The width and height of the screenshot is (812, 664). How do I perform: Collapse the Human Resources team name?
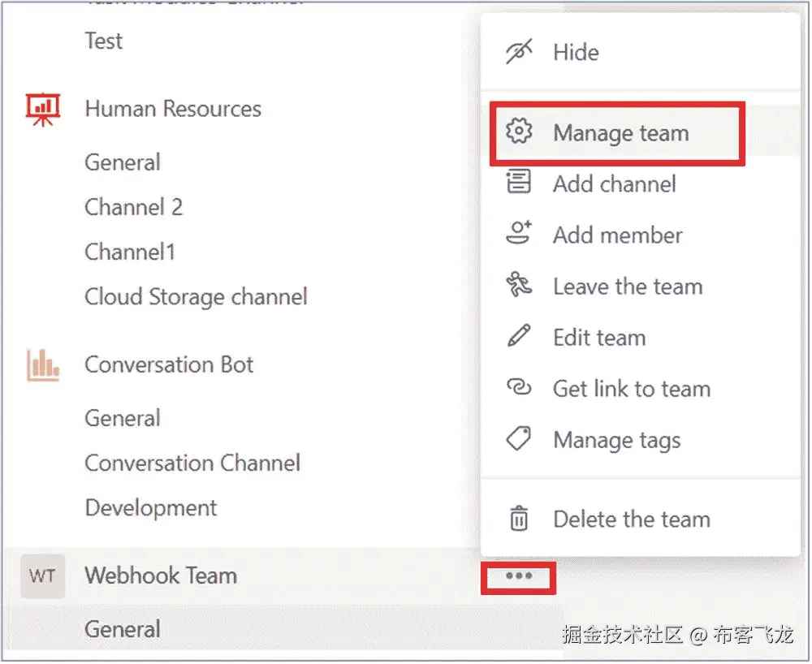[x=173, y=109]
